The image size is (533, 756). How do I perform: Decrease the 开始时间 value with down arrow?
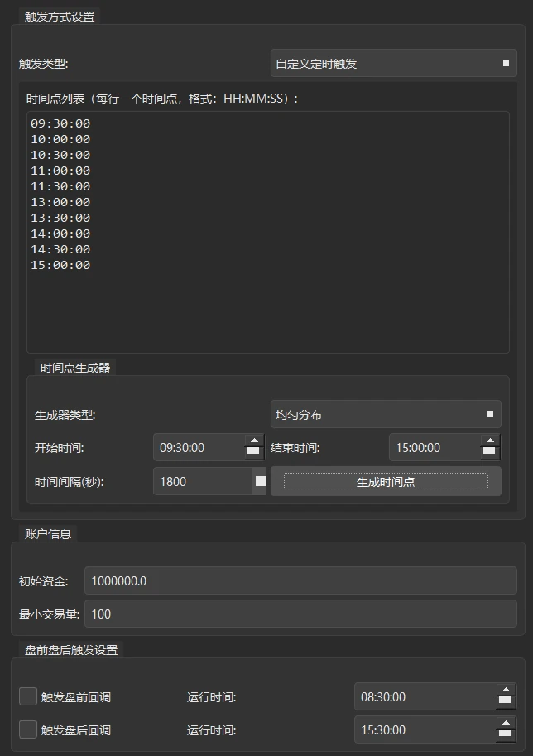pyautogui.click(x=254, y=453)
